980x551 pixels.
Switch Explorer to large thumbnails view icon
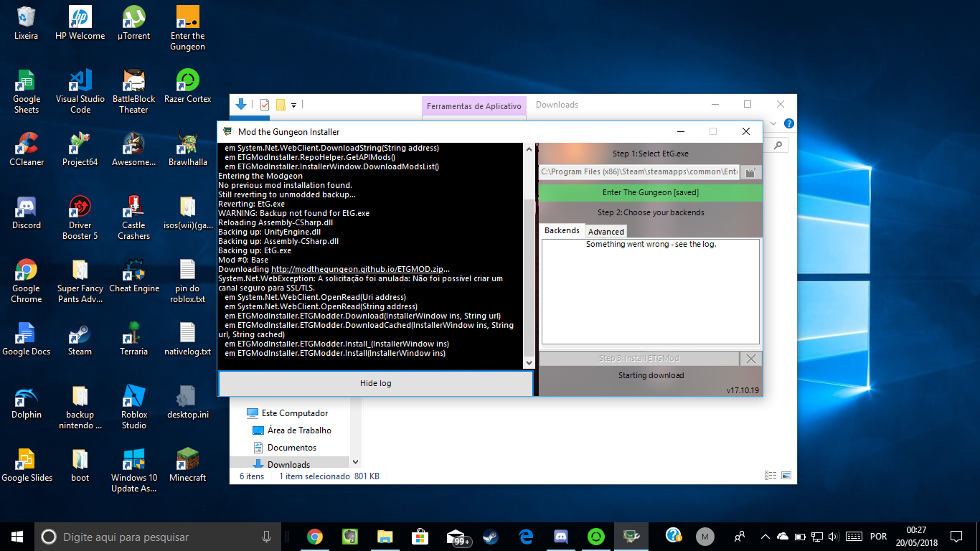pos(786,476)
